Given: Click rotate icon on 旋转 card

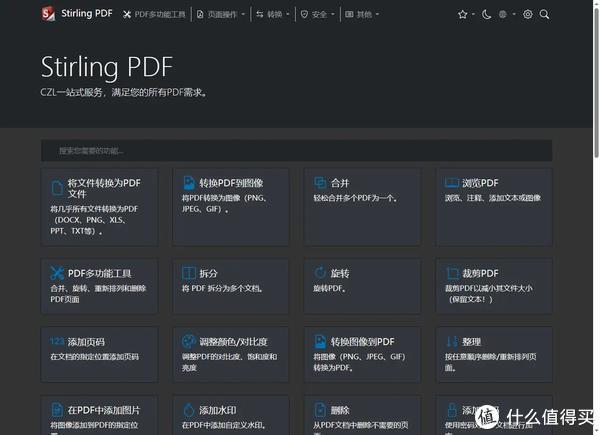Looking at the screenshot, I should tap(320, 272).
